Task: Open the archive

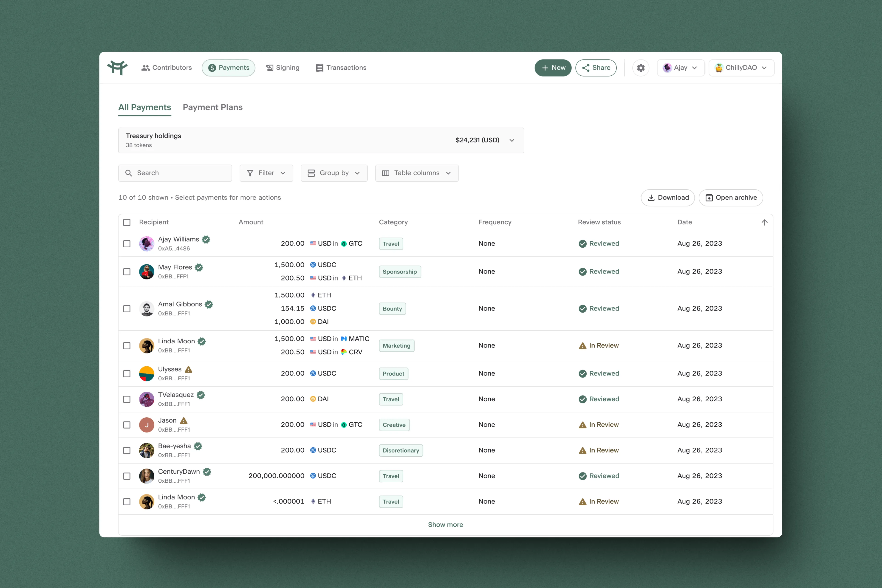Action: pyautogui.click(x=731, y=198)
